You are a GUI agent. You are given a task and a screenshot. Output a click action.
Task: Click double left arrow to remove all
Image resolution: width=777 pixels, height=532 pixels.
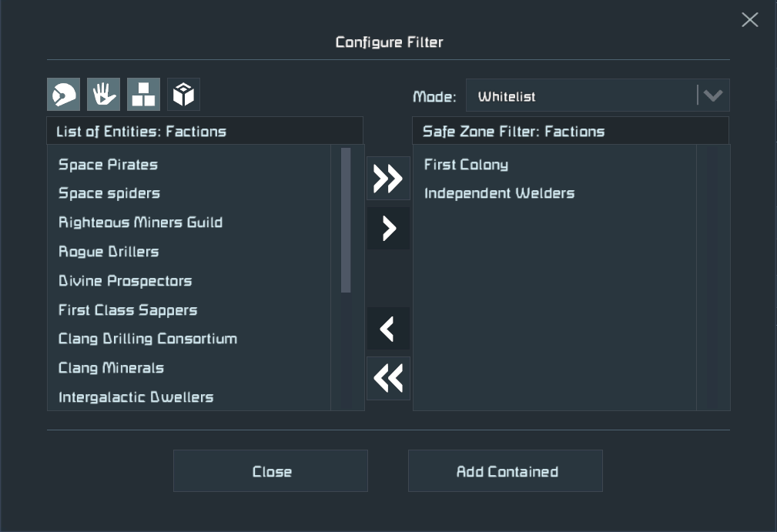pos(388,378)
